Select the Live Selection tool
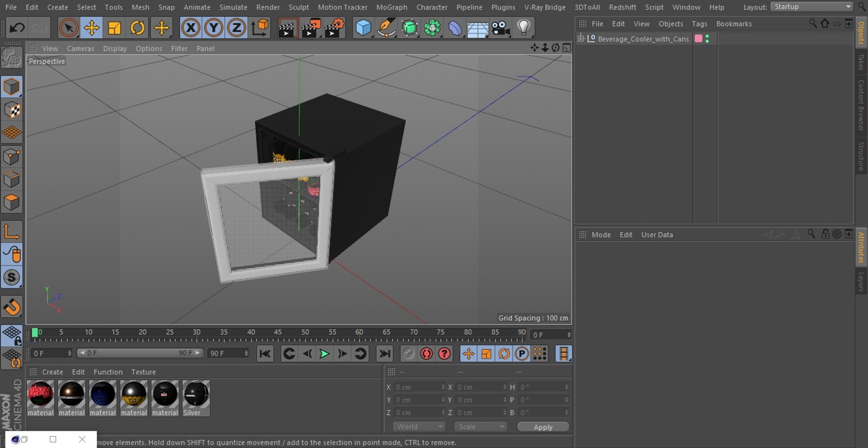This screenshot has width=868, height=448. click(x=68, y=28)
